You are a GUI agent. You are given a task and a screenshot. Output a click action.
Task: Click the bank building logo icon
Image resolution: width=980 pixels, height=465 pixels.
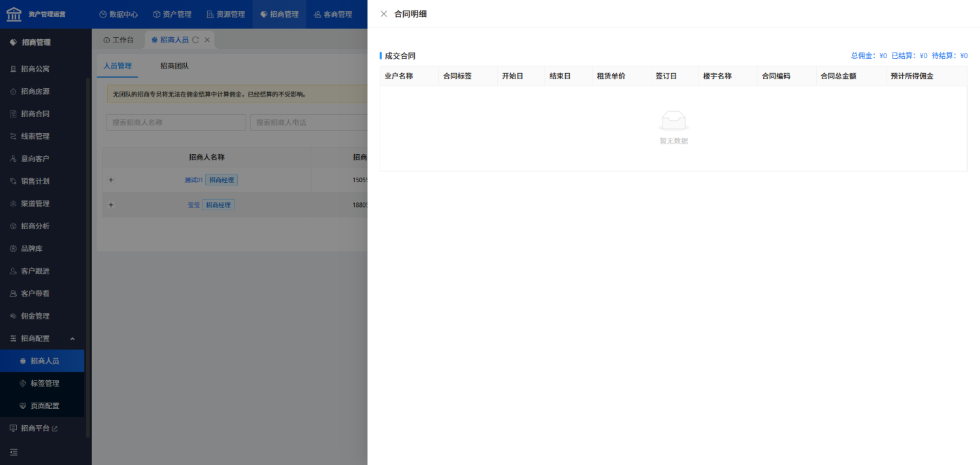pos(14,14)
